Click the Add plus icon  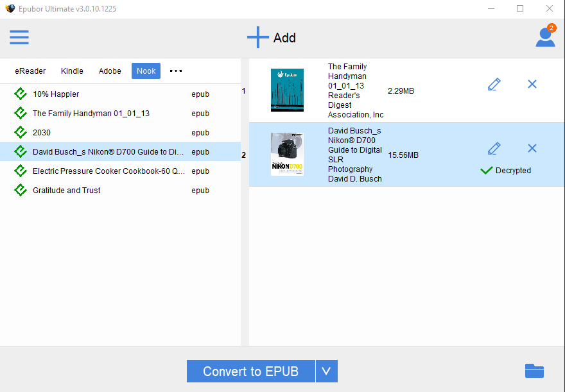tap(257, 37)
